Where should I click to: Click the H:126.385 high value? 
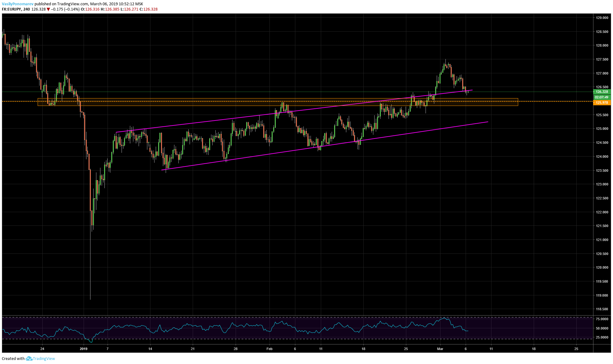pos(110,9)
